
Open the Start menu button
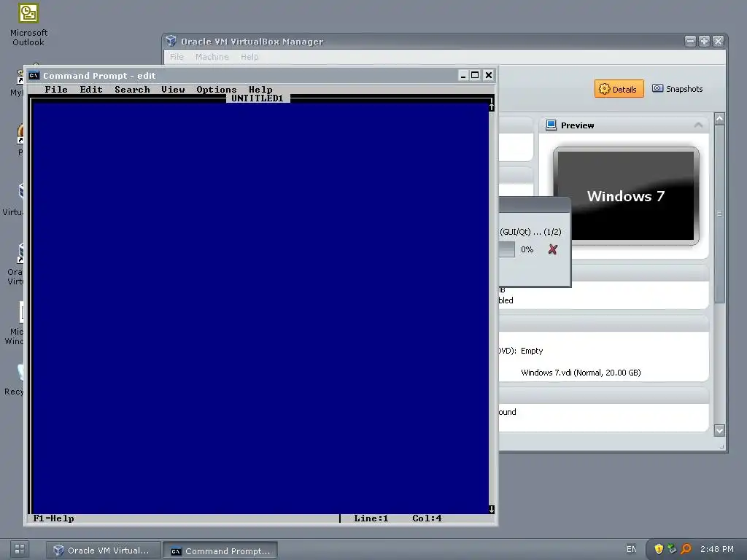(x=20, y=549)
